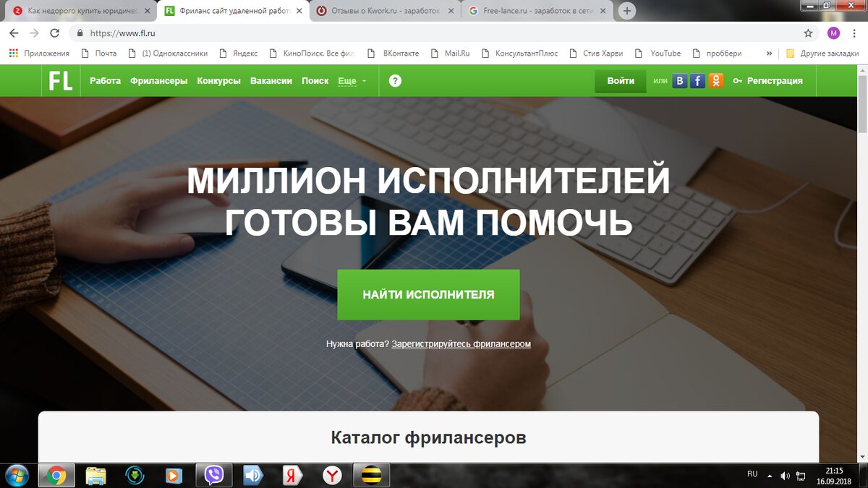Open the Одноклассники bookmark
Viewport: 868px width, 488px height.
point(168,53)
